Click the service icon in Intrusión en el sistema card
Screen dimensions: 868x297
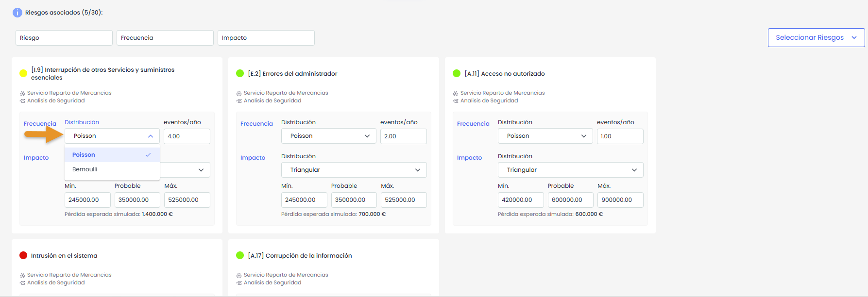tap(22, 275)
